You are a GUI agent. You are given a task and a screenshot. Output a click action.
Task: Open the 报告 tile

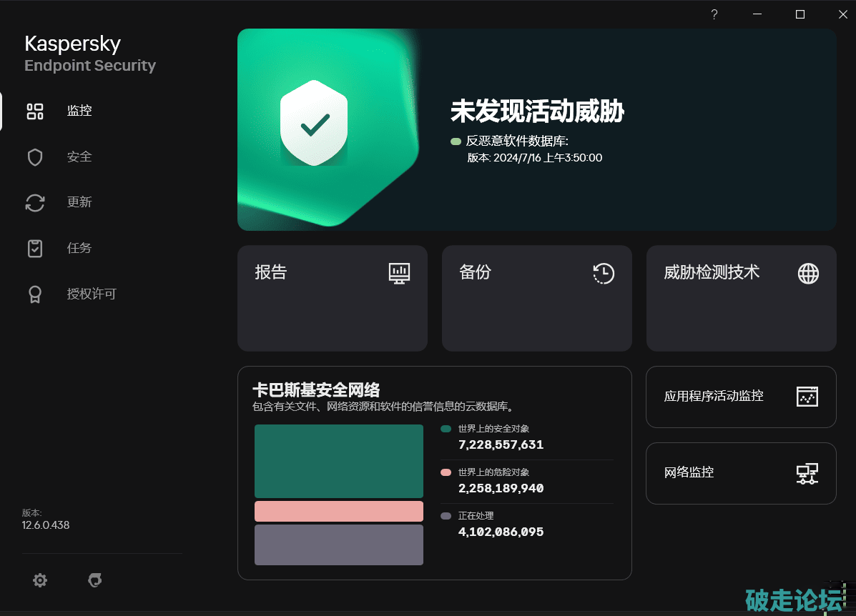tap(332, 307)
